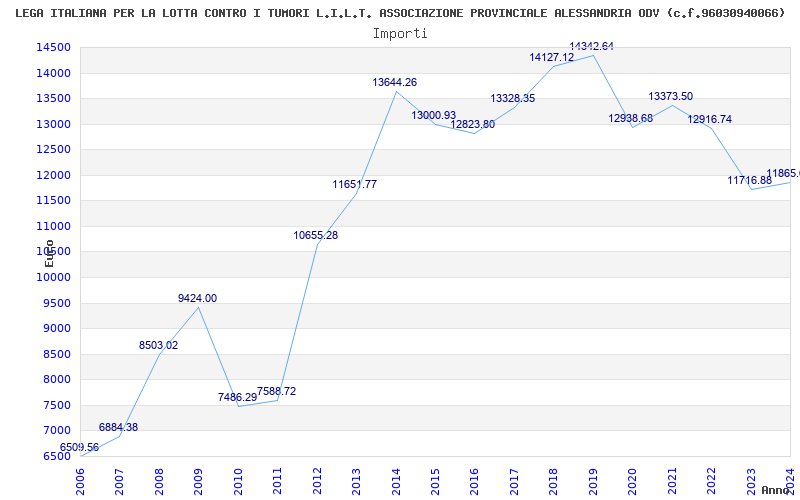Click the maximum label 14342.64

click(x=591, y=46)
